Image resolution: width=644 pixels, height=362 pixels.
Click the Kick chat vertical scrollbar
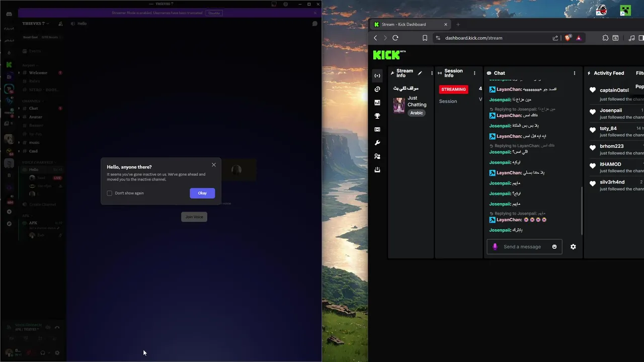click(x=582, y=210)
